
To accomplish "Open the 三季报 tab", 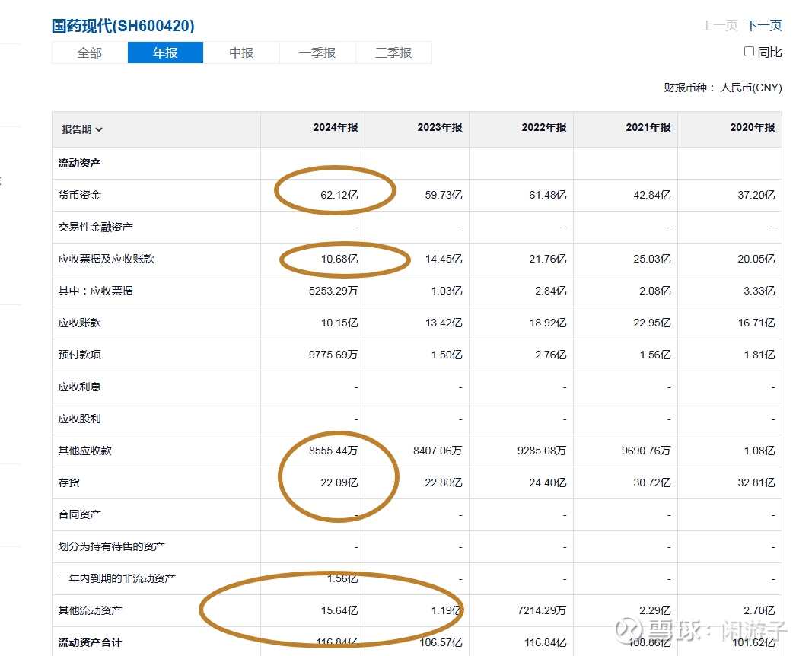I will coord(393,53).
